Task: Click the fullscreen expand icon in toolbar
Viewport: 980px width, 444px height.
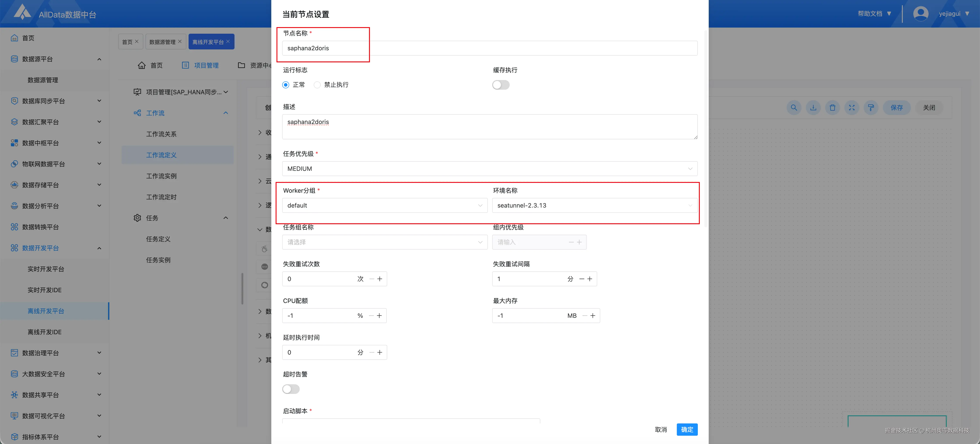Action: click(x=852, y=108)
